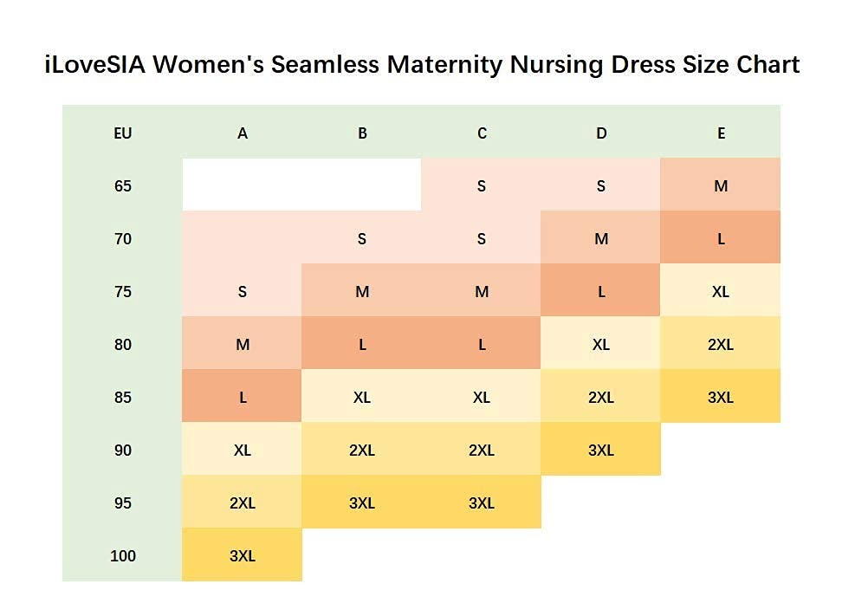868x616 pixels.
Task: Click the column header E
Action: point(721,133)
